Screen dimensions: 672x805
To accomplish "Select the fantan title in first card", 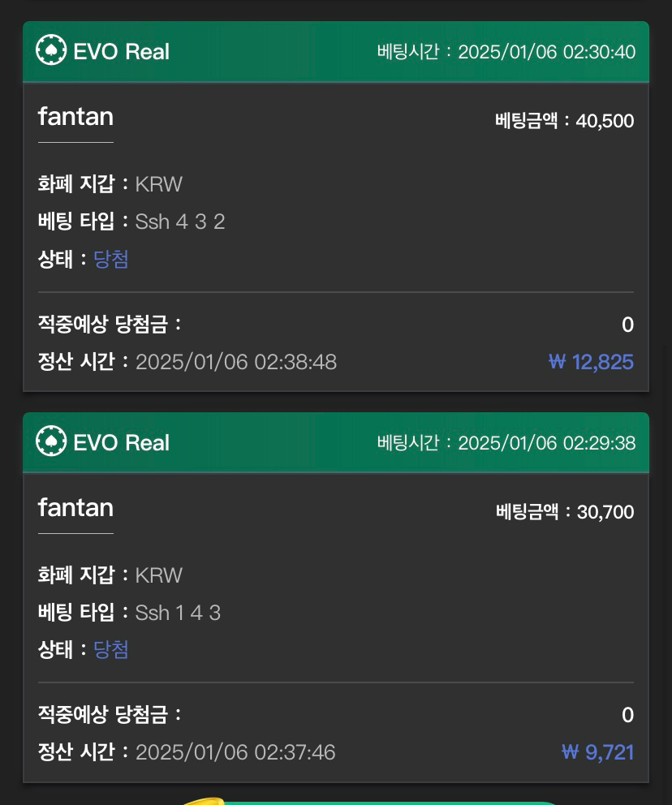I will (x=75, y=117).
